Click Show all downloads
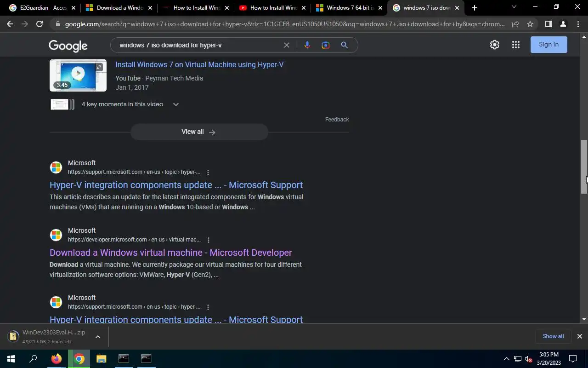This screenshot has height=368, width=588. [553, 336]
